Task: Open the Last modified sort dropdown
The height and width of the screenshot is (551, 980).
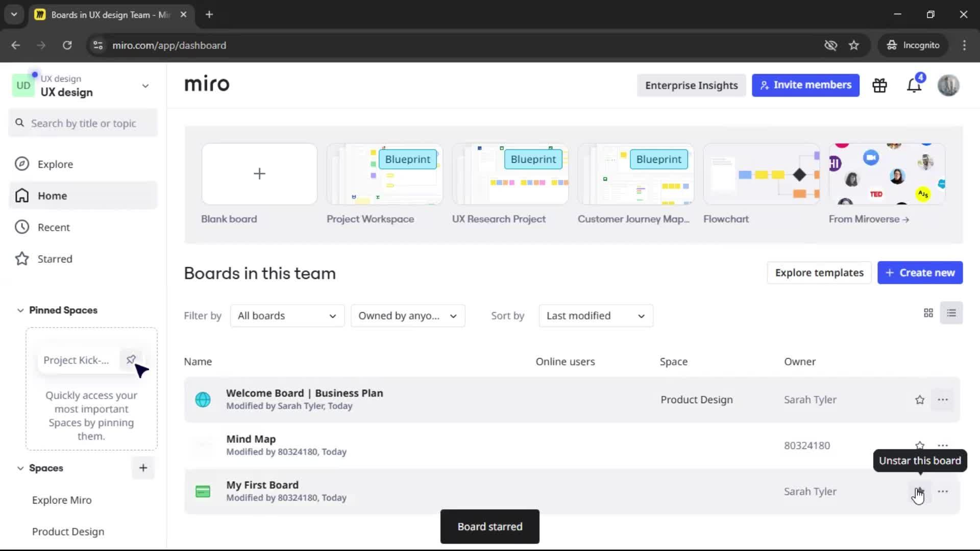Action: 596,316
